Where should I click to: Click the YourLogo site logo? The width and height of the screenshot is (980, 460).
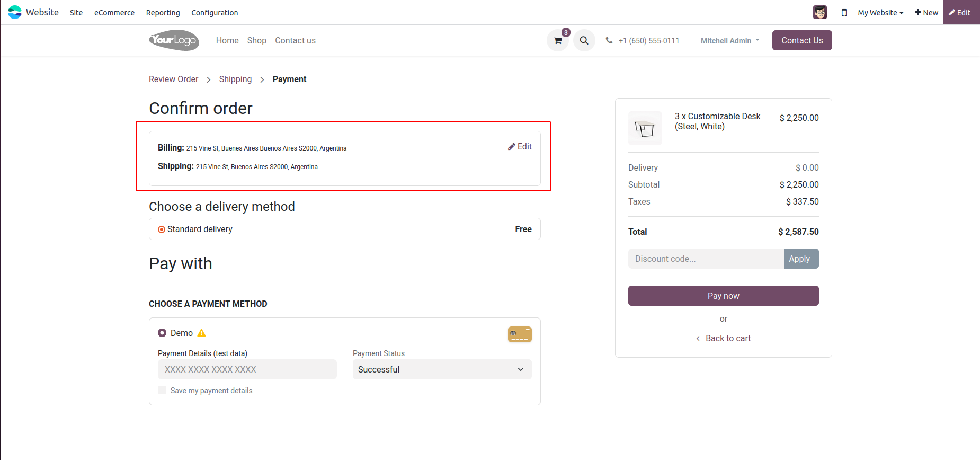(174, 40)
